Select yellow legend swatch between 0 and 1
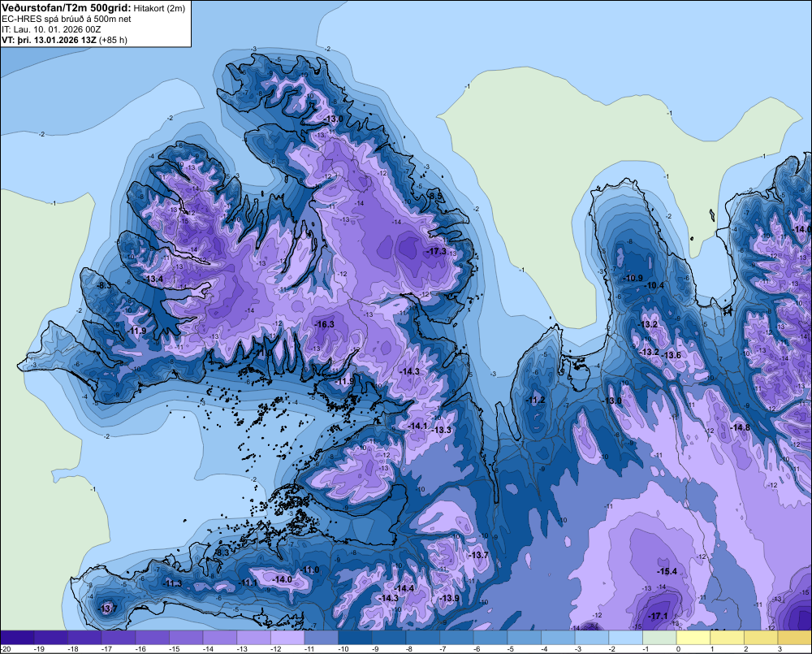 [693, 638]
